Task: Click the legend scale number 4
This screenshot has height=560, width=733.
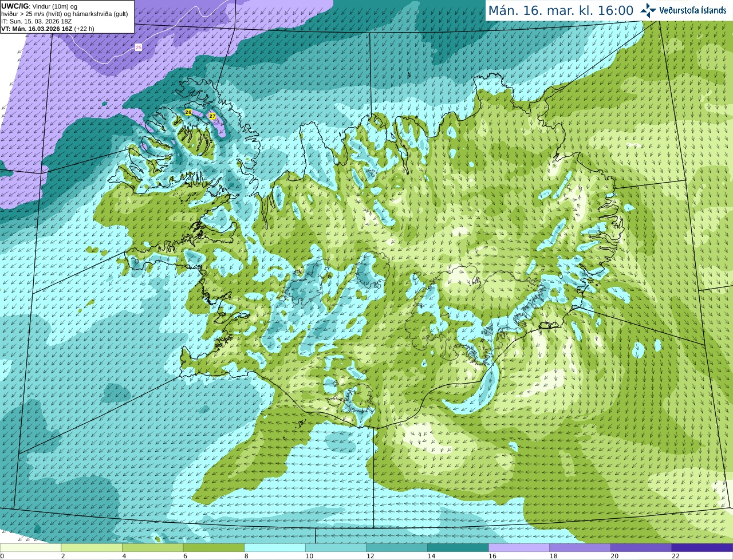Action: pos(124,556)
